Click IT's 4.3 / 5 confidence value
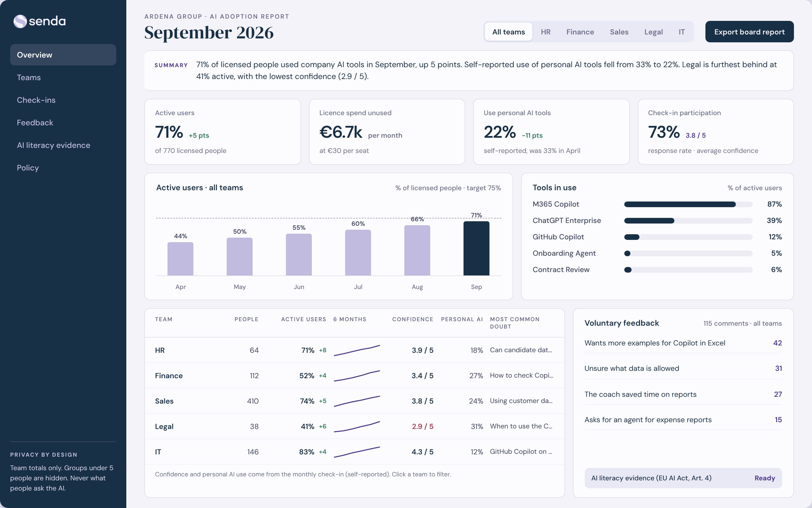This screenshot has height=508, width=812. (x=422, y=452)
